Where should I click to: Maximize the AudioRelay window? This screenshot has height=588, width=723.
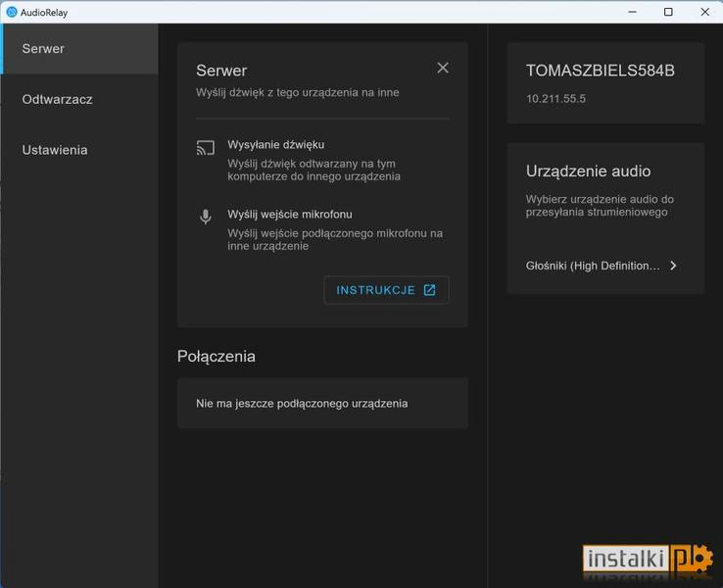pos(668,12)
